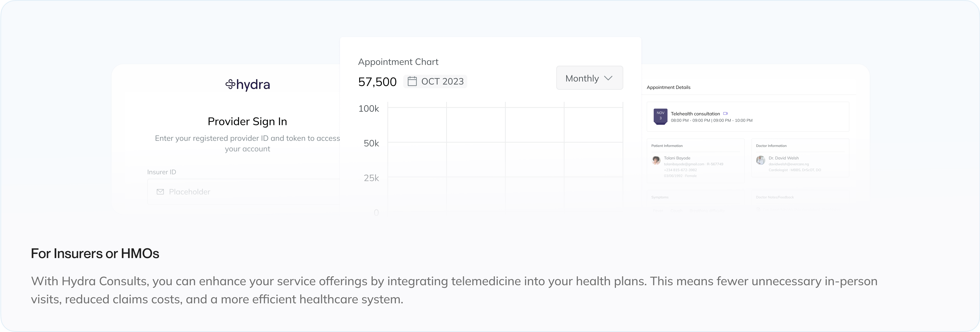Click the Appointment Details heading
This screenshot has height=332, width=980.
tap(668, 87)
